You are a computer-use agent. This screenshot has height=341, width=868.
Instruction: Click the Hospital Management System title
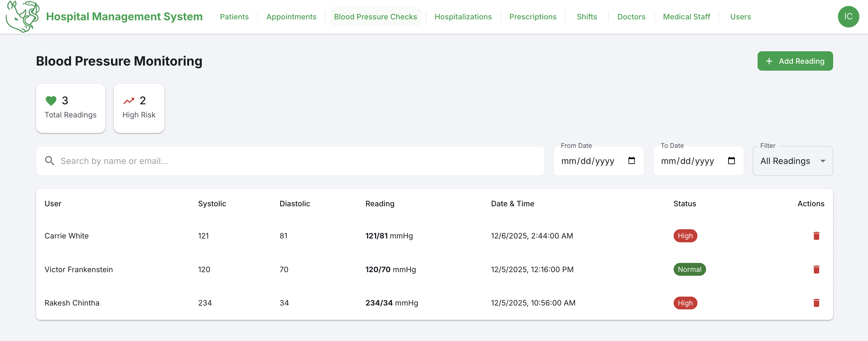pyautogui.click(x=124, y=16)
